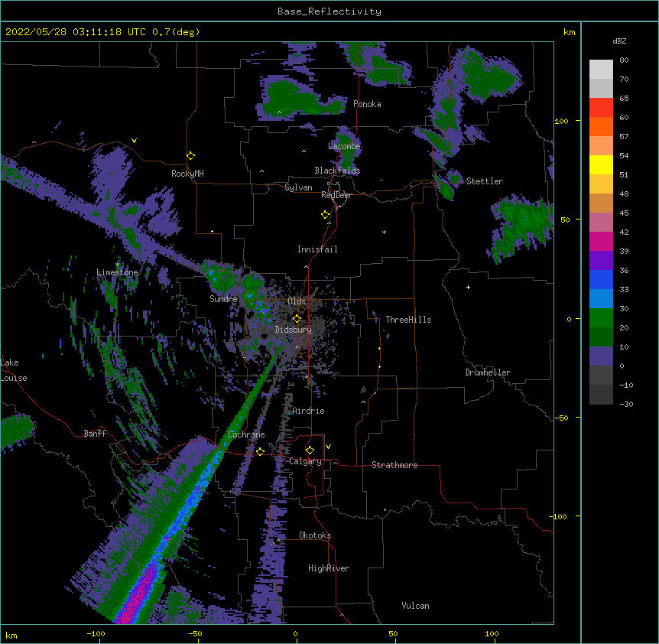Viewport: 659px width, 644px height.
Task: Click the 0 tick on the horizontal axis
Action: coord(295,633)
